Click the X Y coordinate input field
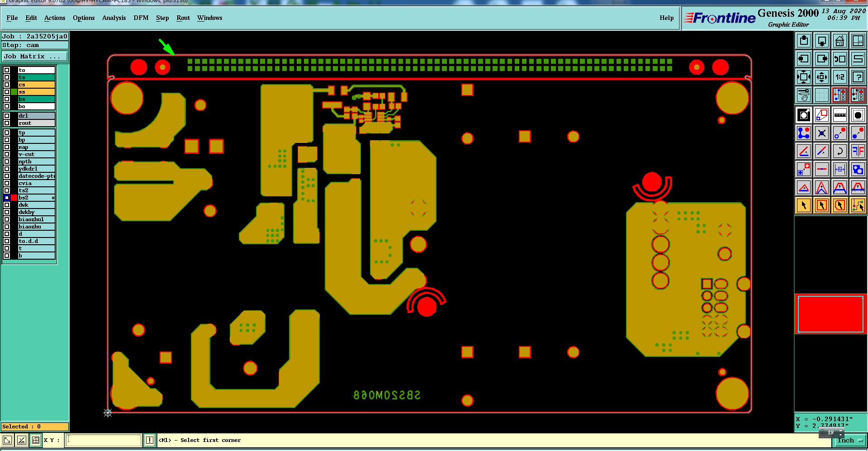868x451 pixels. click(x=104, y=440)
